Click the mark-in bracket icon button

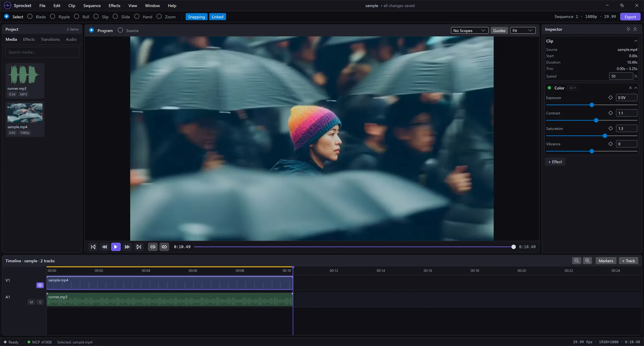pos(153,247)
